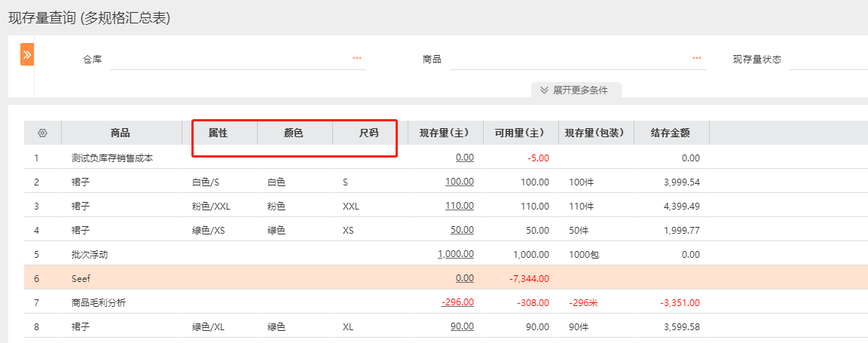Image resolution: width=868 pixels, height=343 pixels.
Task: Click the 90件 package quantity cell
Action: point(596,327)
